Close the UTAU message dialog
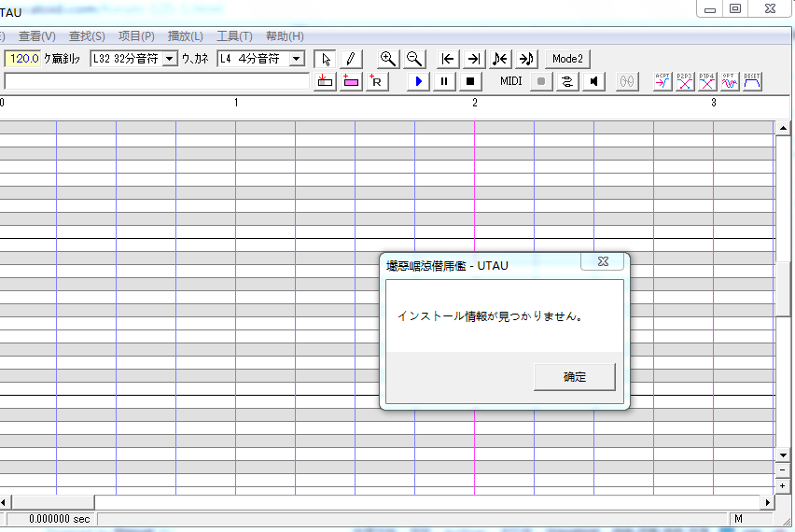Image resolution: width=795 pixels, height=532 pixels. 603,261
